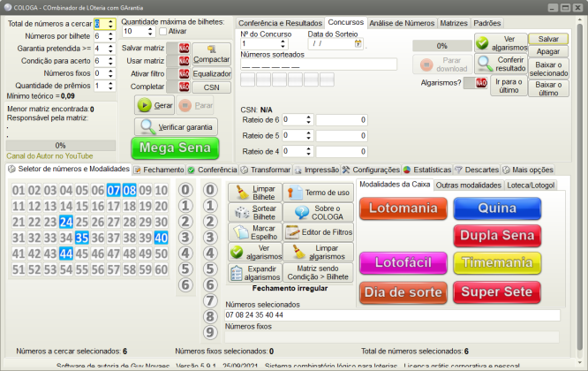Image resolution: width=588 pixels, height=371 pixels.
Task: Toggle the Salvar matriz switch
Action: [x=178, y=48]
